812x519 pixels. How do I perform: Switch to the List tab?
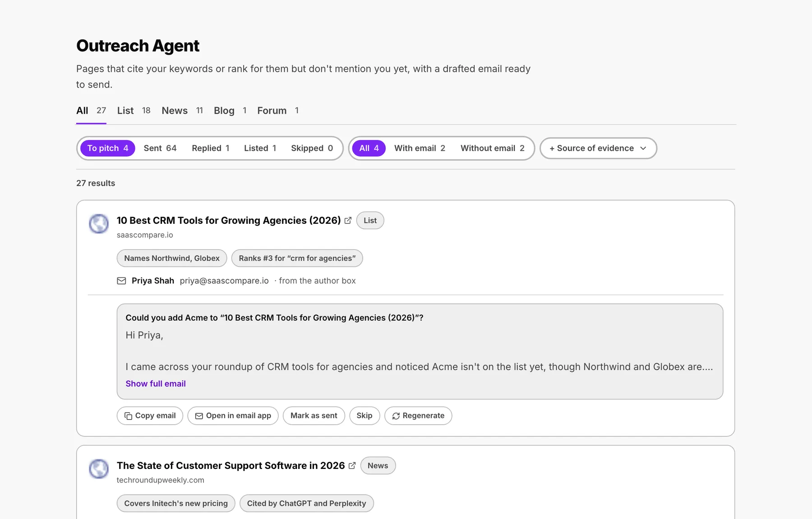(134, 111)
